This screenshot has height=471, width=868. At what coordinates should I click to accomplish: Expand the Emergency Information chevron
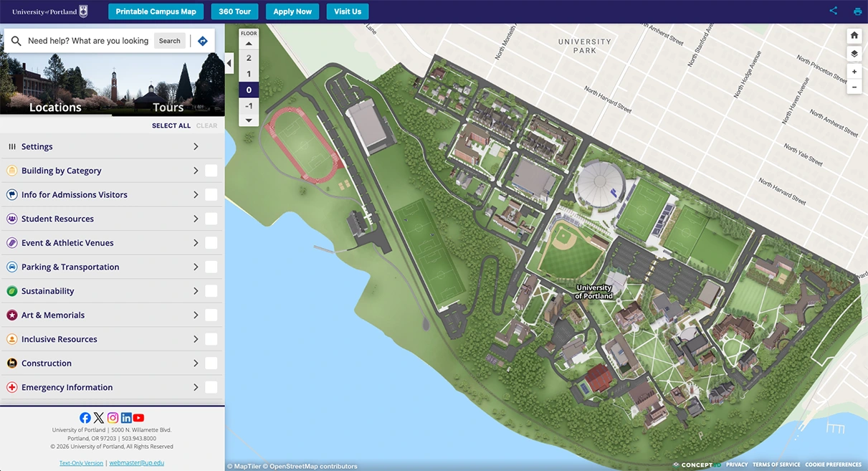(x=196, y=387)
